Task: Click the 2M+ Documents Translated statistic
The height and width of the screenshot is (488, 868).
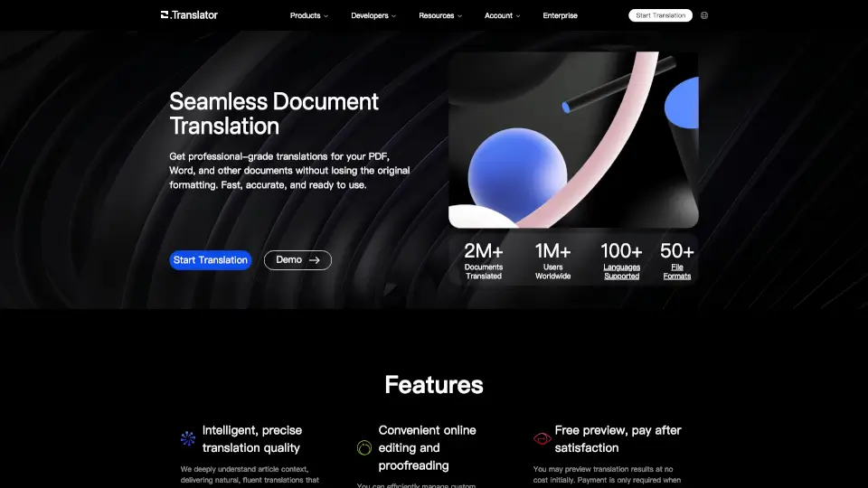Action: click(x=484, y=260)
